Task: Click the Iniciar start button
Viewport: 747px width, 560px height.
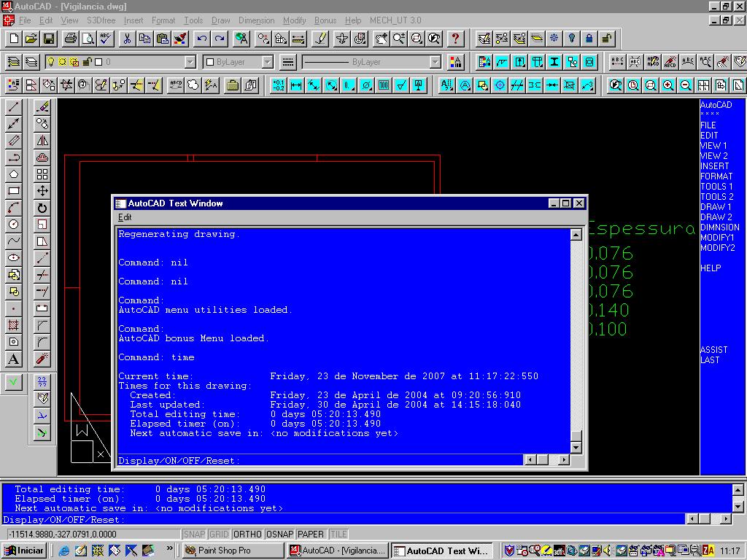Action: 24,551
